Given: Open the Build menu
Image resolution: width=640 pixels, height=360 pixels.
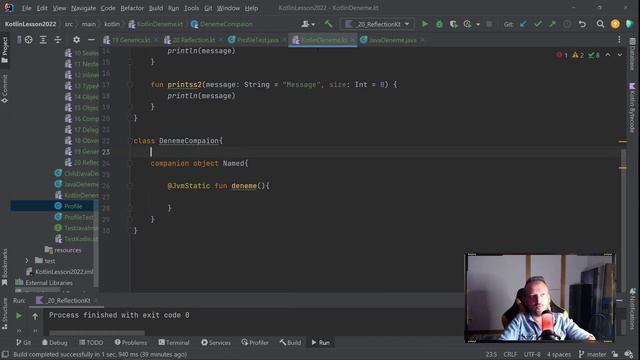Looking at the screenshot, I should click(156, 8).
